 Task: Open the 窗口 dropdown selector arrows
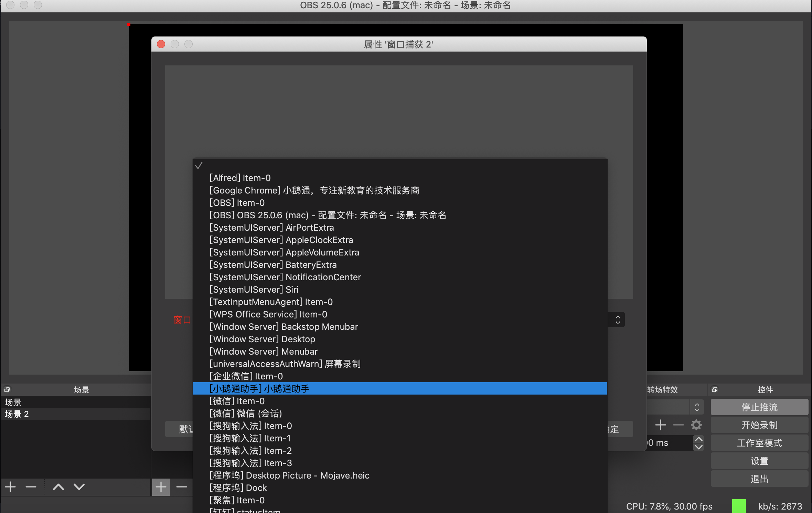(x=618, y=320)
